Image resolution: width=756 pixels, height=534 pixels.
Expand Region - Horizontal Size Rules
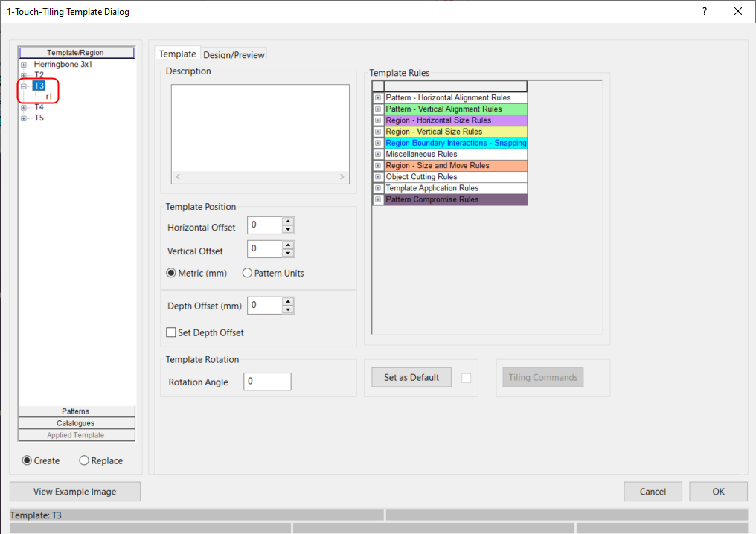click(378, 120)
